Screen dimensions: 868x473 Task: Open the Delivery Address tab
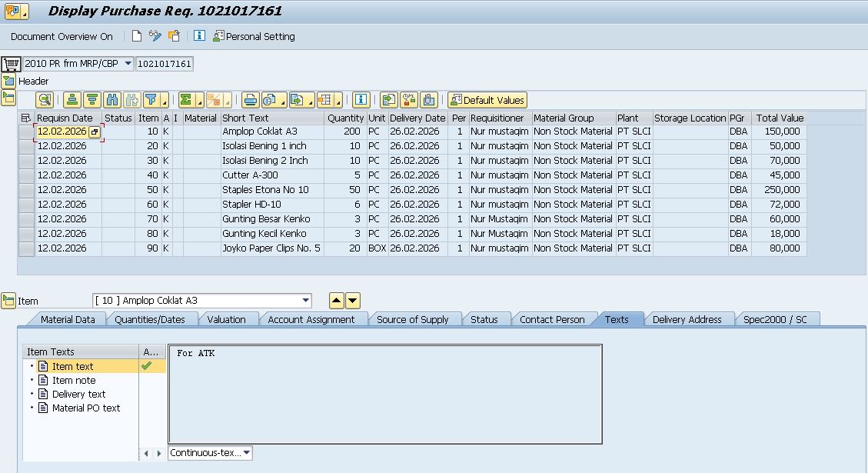tap(687, 319)
